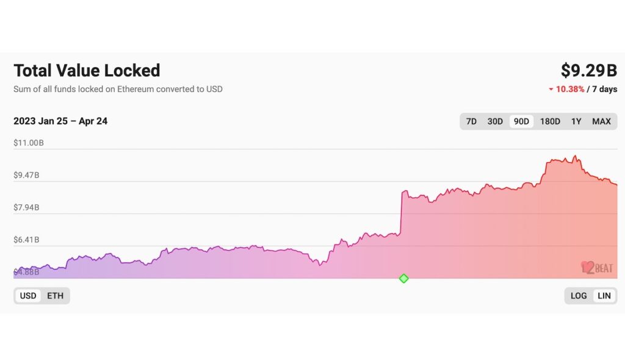The height and width of the screenshot is (364, 625).
Task: Click the 2023 Jan 25 – Apr 24 date range
Action: tap(60, 121)
